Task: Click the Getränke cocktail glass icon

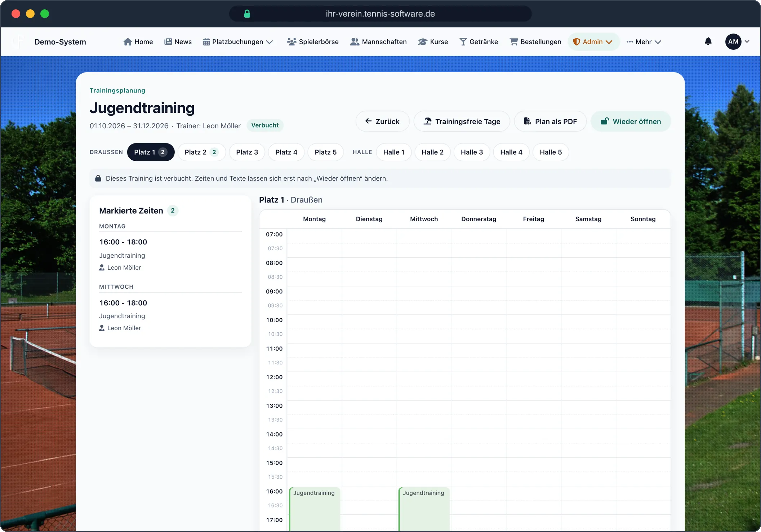Action: pos(463,42)
